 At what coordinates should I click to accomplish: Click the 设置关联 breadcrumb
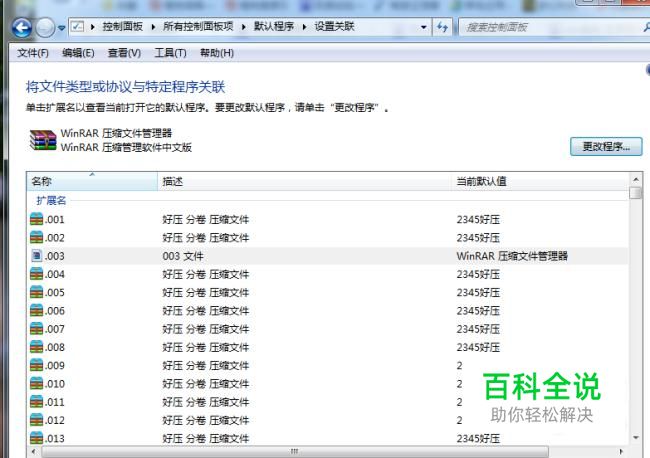click(334, 27)
